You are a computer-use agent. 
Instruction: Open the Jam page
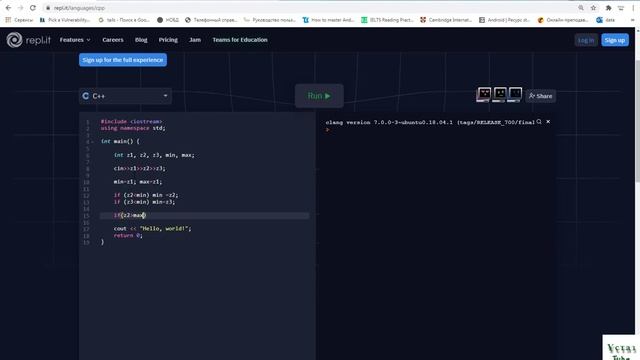(x=195, y=40)
